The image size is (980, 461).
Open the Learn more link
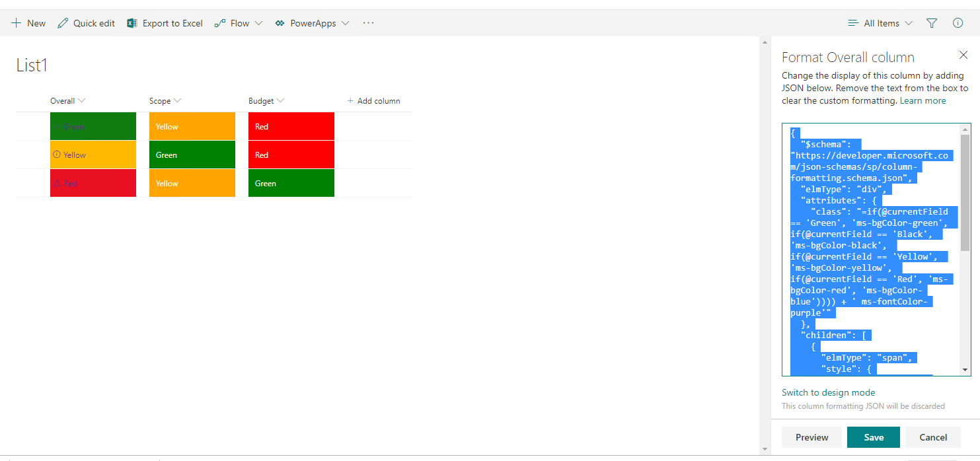pyautogui.click(x=923, y=101)
